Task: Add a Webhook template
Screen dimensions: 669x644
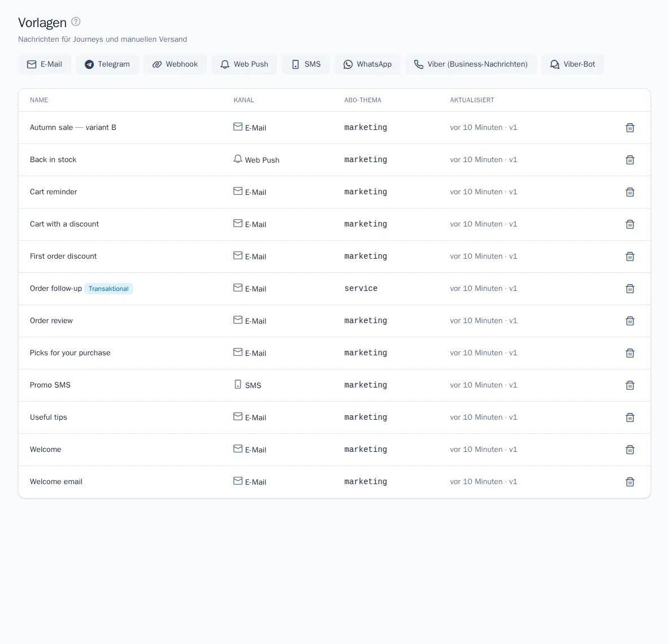Action: (x=175, y=64)
